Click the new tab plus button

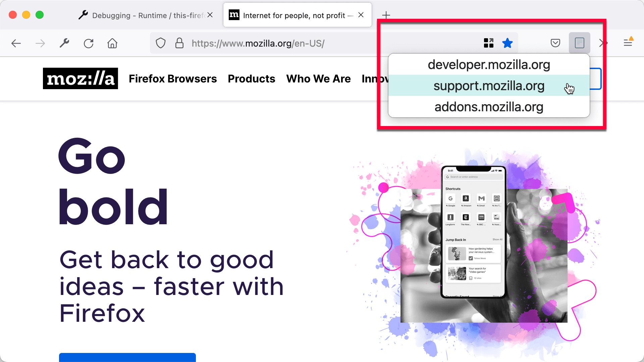pos(385,15)
